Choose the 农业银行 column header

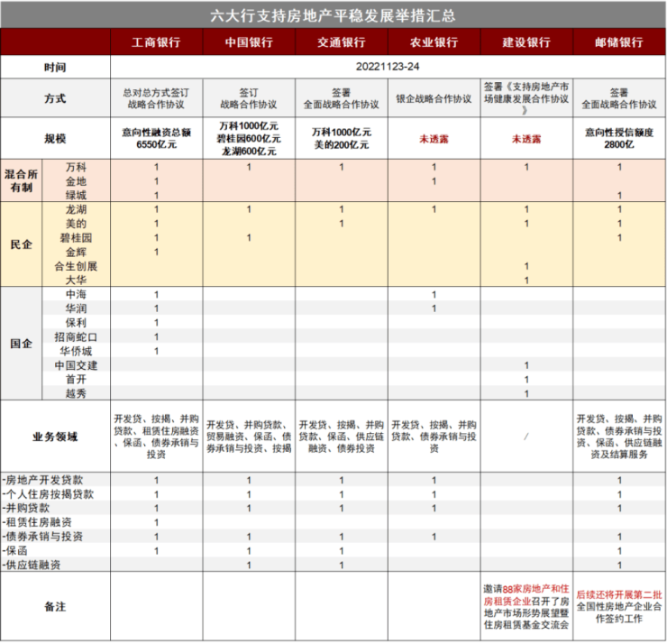(x=434, y=42)
